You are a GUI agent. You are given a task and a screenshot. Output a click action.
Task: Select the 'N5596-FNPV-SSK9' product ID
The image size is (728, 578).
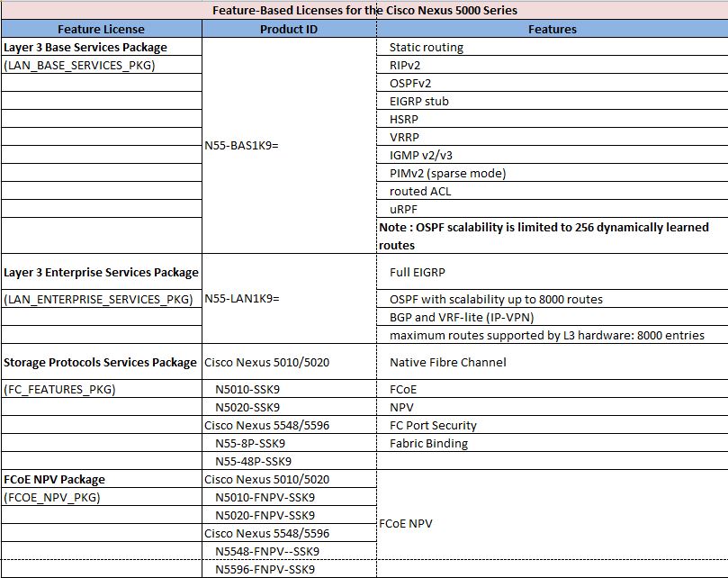coord(289,569)
